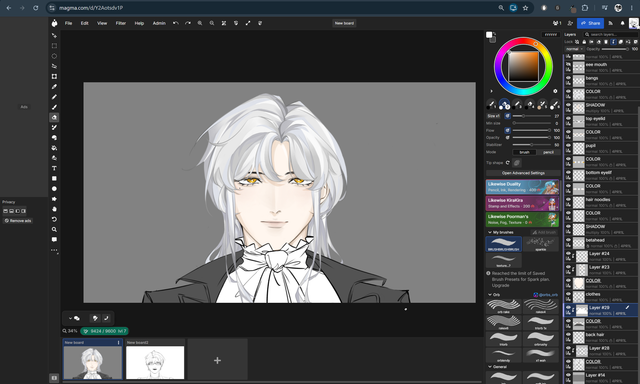The width and height of the screenshot is (640, 384).
Task: Select the highlighted eraser tool
Action: (54, 118)
